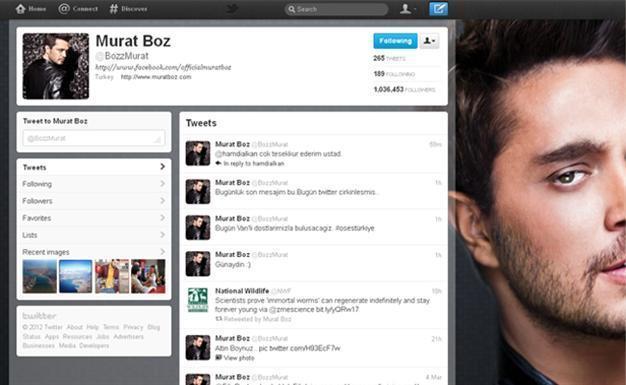Click the large Murat Boz profile picture
Viewport: 626px width, 385px height.
click(56, 66)
